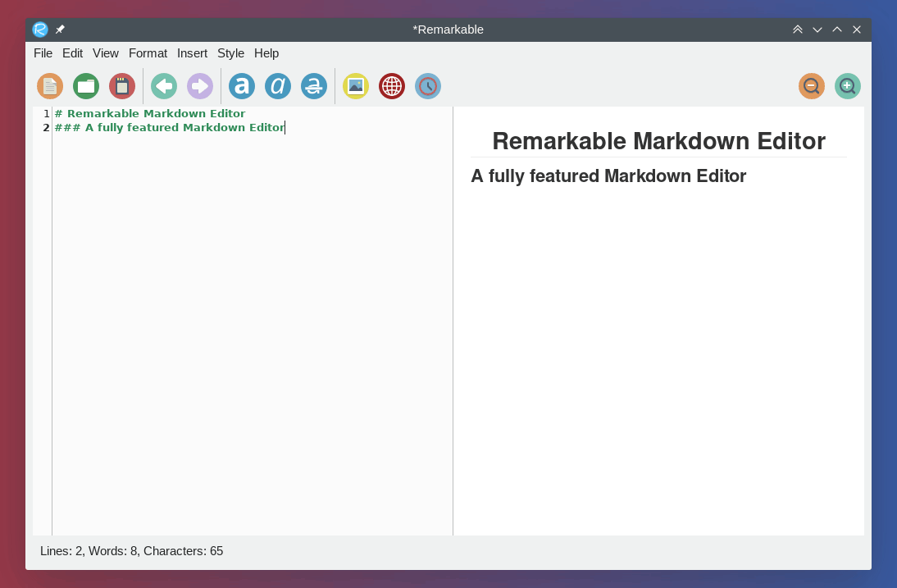Insert an image using the picture icon
The height and width of the screenshot is (588, 897).
click(356, 86)
